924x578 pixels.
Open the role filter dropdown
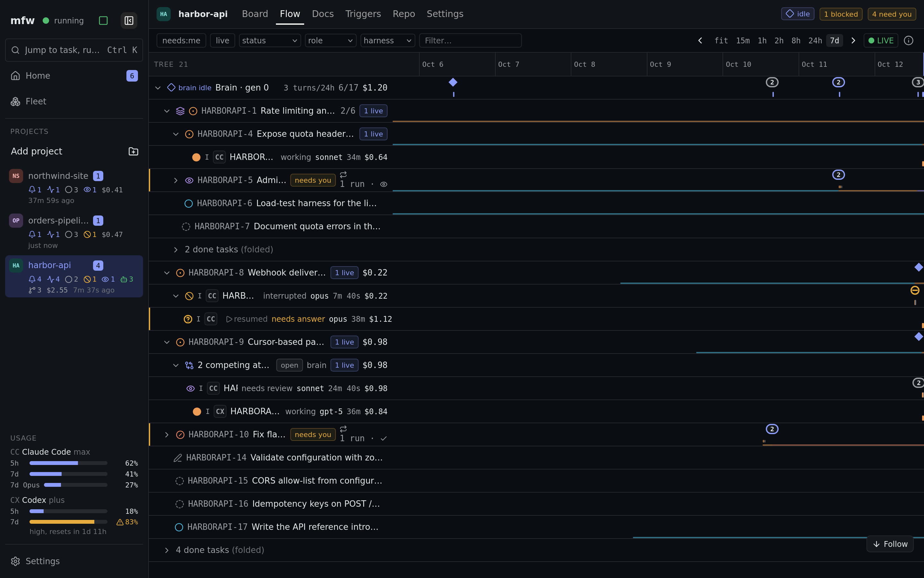[331, 40]
